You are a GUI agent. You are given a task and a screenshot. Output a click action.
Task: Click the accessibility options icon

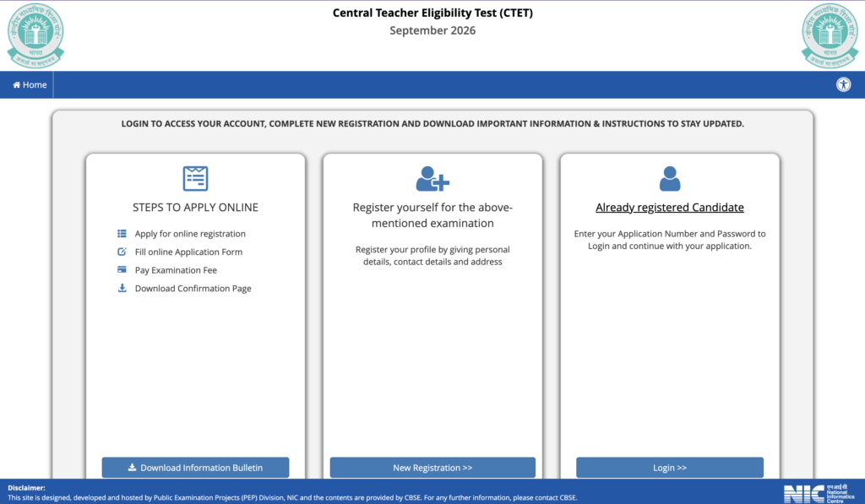[x=843, y=85]
